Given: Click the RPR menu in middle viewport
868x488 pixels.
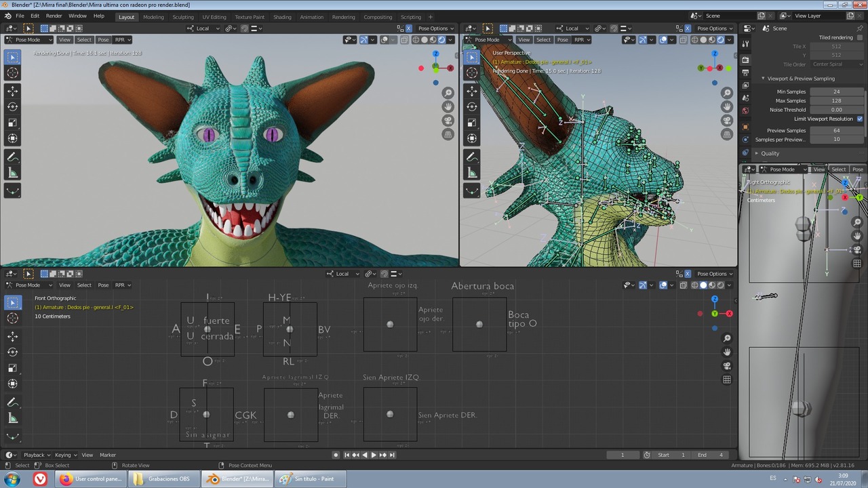Looking at the screenshot, I should (x=581, y=39).
